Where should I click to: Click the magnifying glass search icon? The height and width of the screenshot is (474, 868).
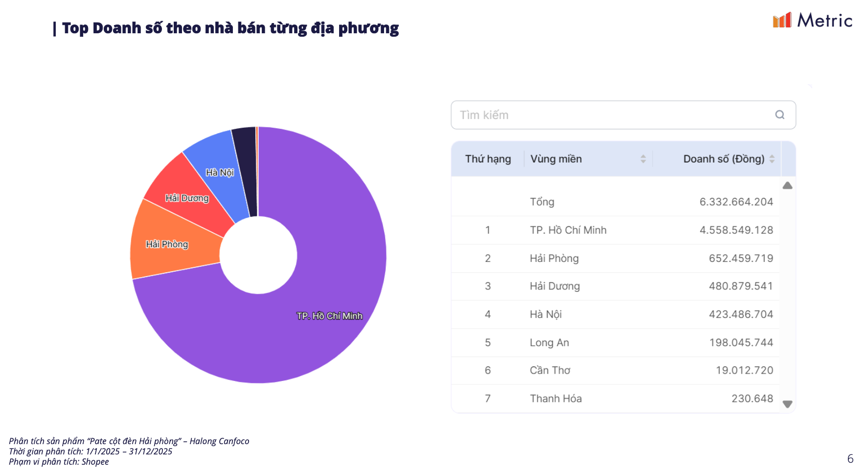[x=779, y=115]
